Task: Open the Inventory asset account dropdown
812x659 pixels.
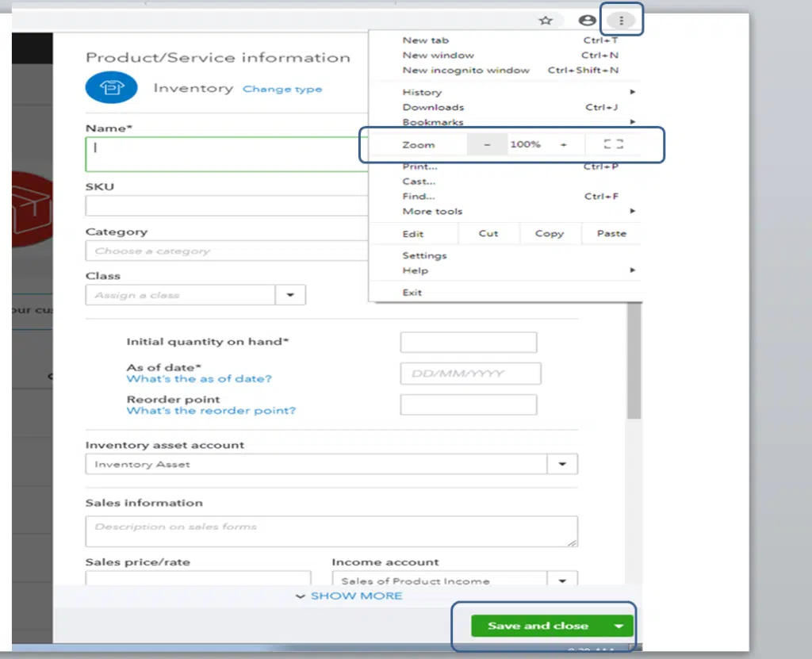Action: 562,464
